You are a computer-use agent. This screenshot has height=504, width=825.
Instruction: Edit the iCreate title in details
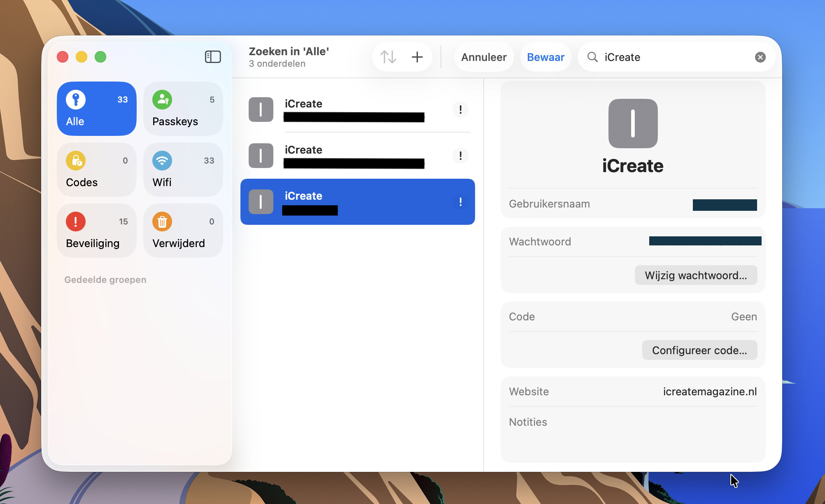coord(633,166)
